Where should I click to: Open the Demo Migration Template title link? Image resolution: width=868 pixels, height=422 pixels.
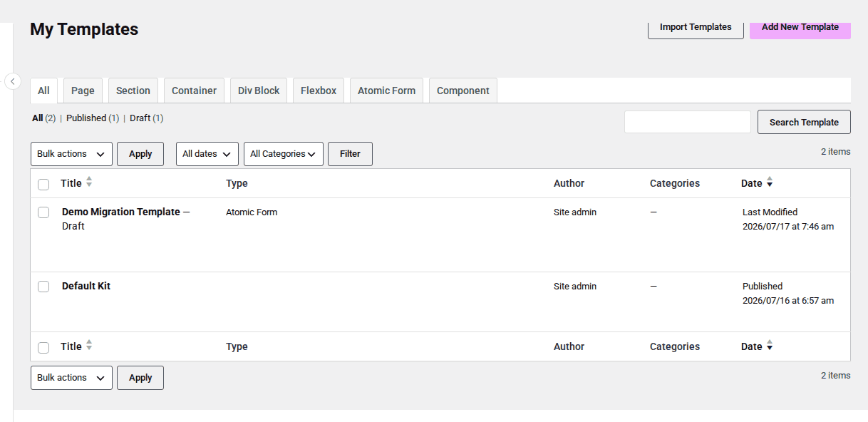click(x=121, y=212)
